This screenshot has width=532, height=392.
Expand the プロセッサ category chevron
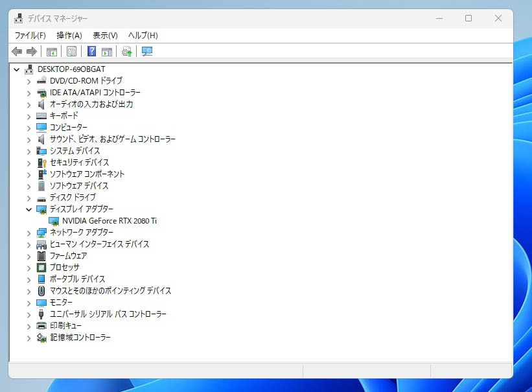(29, 267)
